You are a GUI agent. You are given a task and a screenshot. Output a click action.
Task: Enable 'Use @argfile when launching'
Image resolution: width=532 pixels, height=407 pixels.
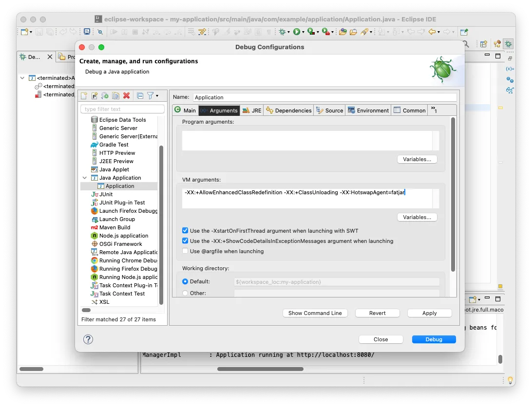coord(185,251)
